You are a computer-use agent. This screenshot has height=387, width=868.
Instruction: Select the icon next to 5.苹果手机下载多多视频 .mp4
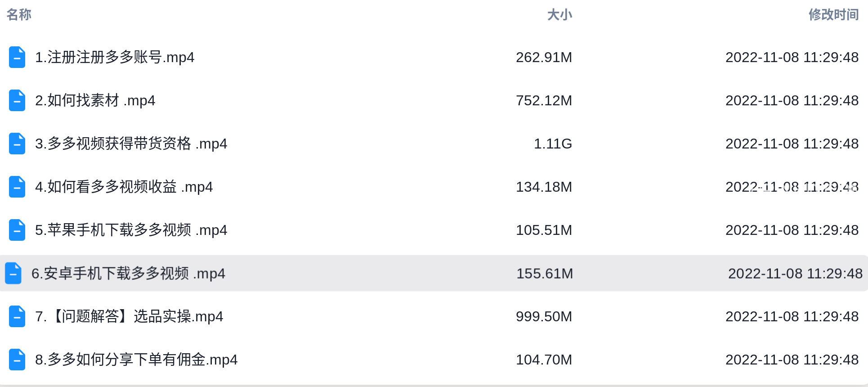[x=17, y=230]
